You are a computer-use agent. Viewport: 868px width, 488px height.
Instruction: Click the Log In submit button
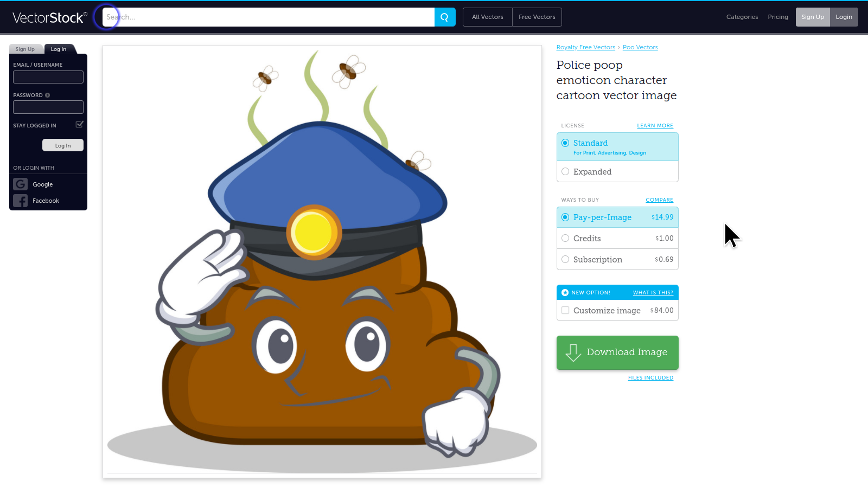click(x=63, y=145)
